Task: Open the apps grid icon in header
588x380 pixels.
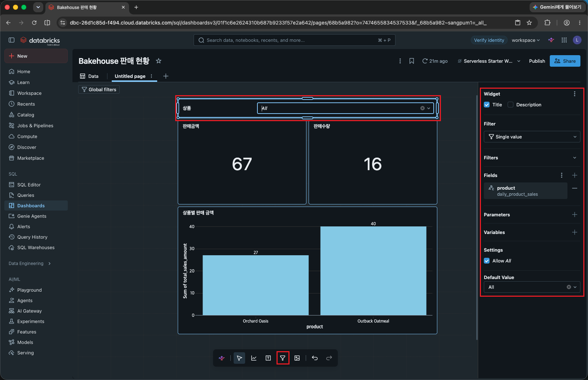Action: click(x=564, y=40)
